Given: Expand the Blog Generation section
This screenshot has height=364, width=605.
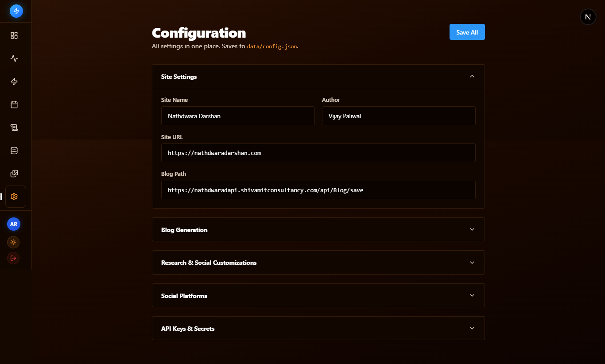Looking at the screenshot, I should [318, 229].
